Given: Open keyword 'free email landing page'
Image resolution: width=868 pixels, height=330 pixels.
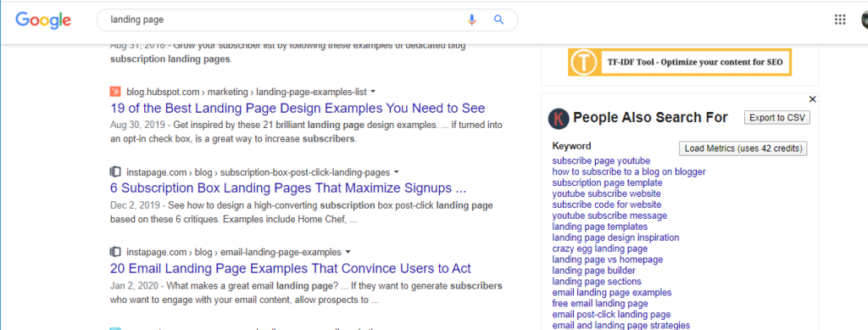Looking at the screenshot, I should click(x=600, y=304).
